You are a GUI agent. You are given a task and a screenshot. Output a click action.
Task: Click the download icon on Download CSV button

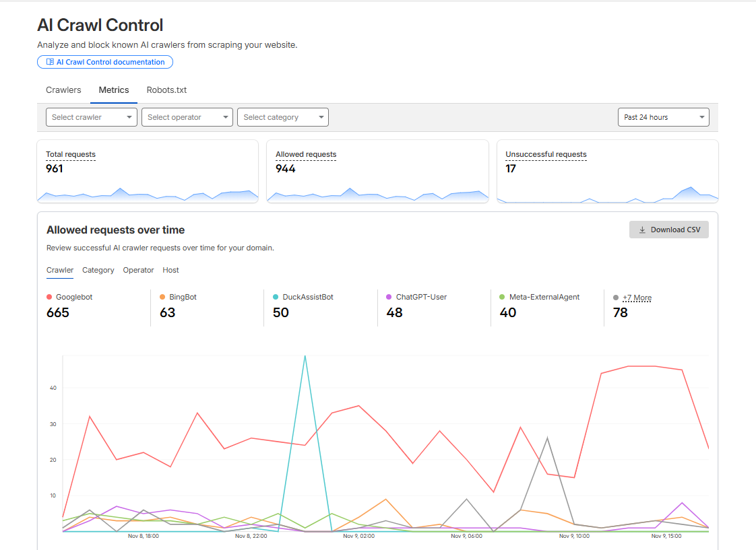(x=641, y=230)
